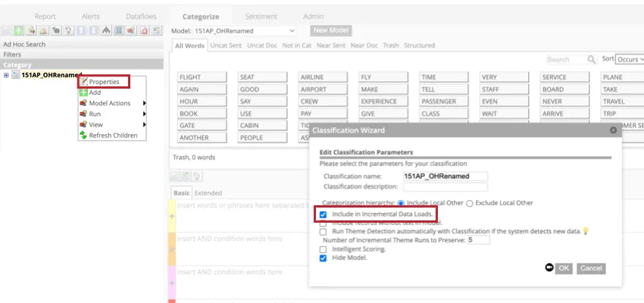Click the green plus toolbar icon
Image resolution: width=644 pixels, height=303 pixels.
click(17, 31)
